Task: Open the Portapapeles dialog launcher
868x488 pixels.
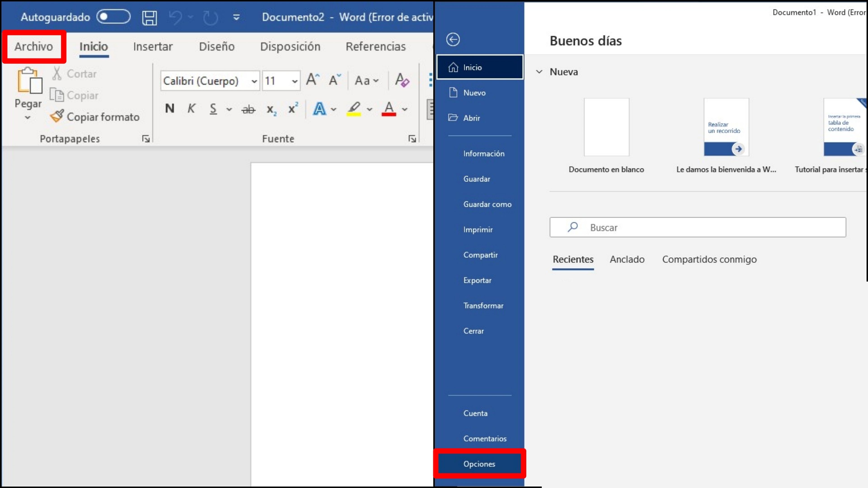Action: coord(146,139)
